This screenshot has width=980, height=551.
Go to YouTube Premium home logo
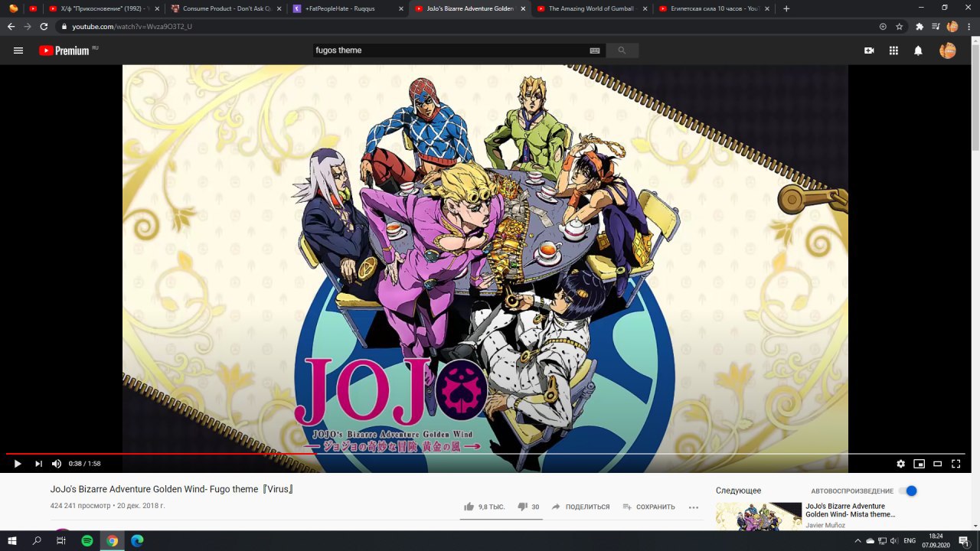(64, 51)
